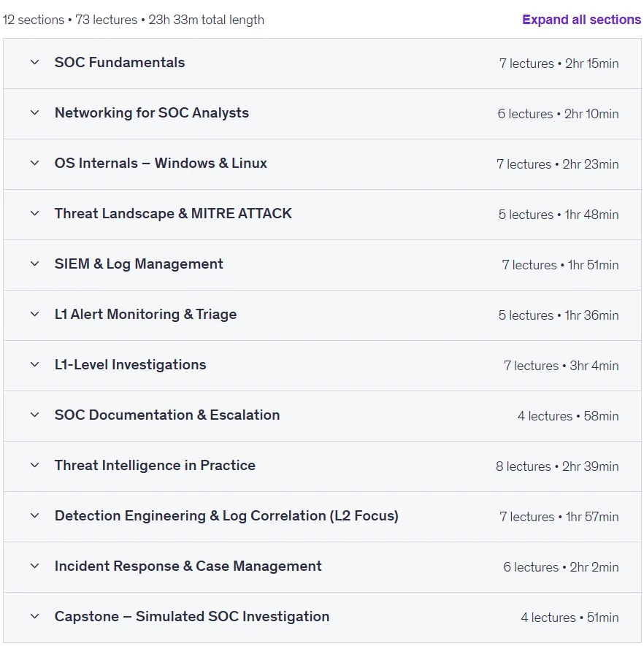
Task: Click chevron icon for L1 Alert Monitoring & Triage
Action: coord(34,315)
